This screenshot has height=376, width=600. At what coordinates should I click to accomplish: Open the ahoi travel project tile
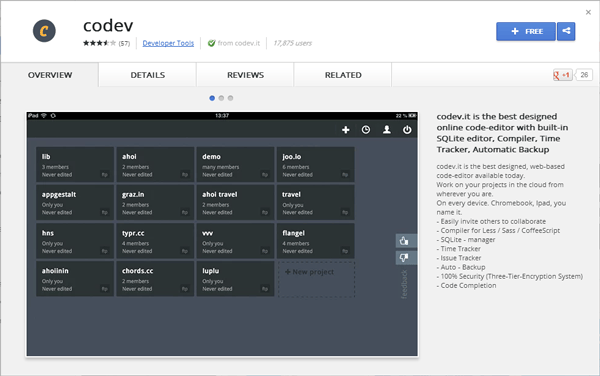(235, 202)
